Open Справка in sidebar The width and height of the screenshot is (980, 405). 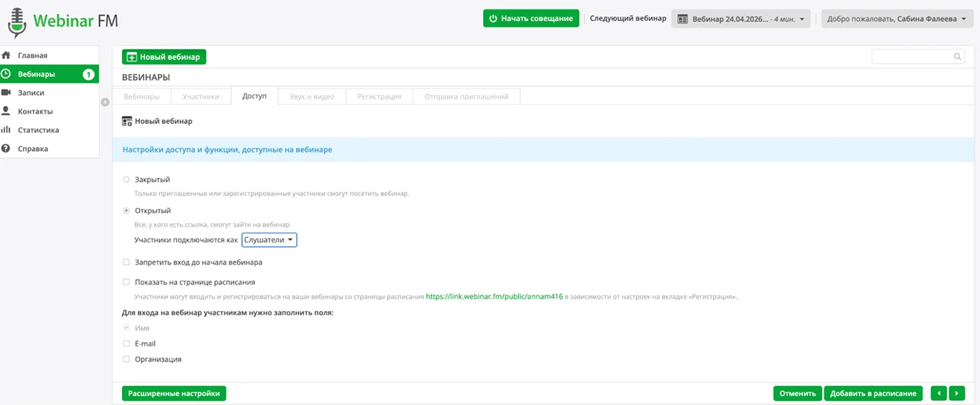coord(50,148)
